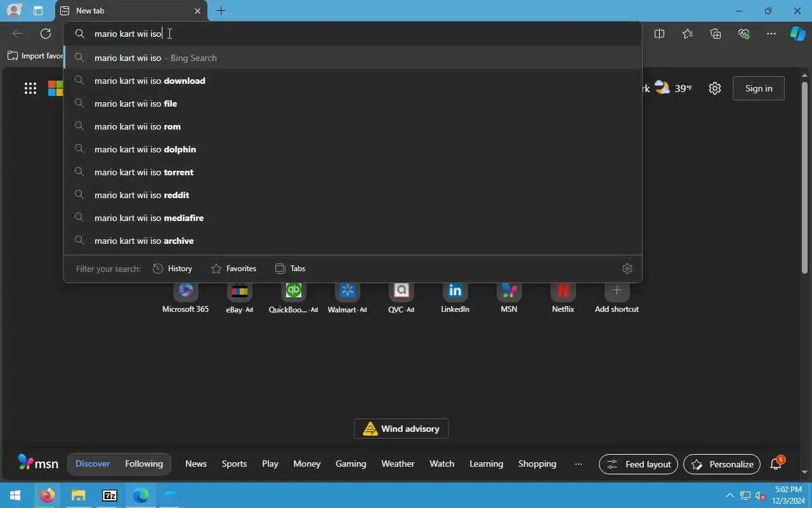
Task: Click the page vertical scrollbar thumb
Action: tap(804, 178)
